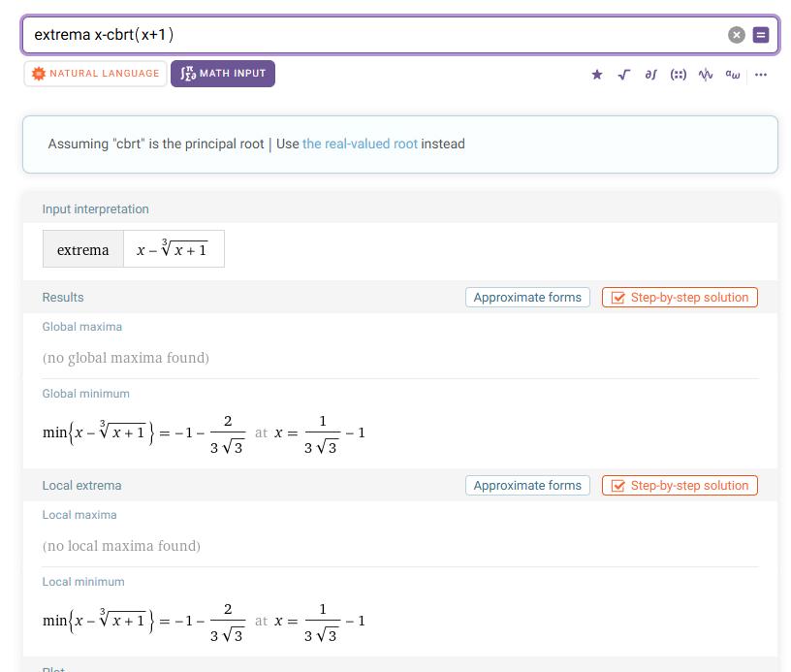Screen dimensions: 791x672
Task: Expand more input options (three dots)
Action: click(761, 75)
